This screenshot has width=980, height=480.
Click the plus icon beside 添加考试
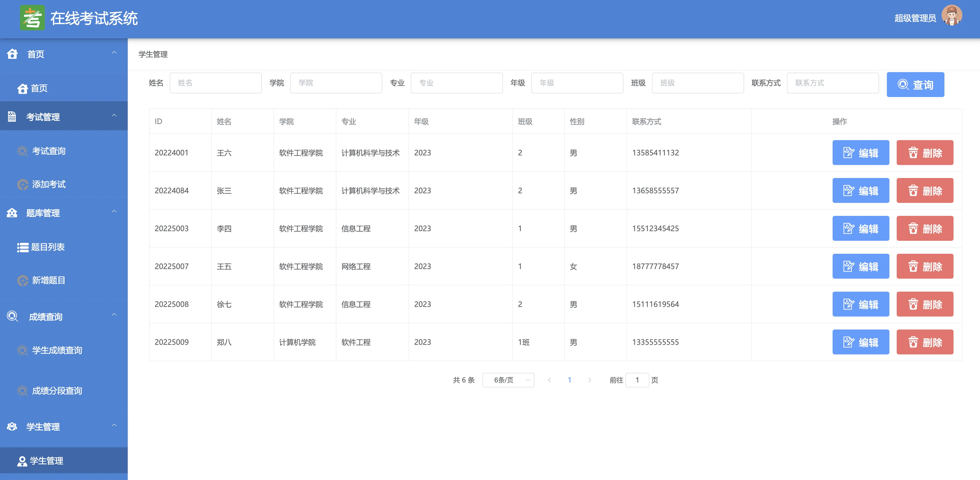pyautogui.click(x=22, y=184)
